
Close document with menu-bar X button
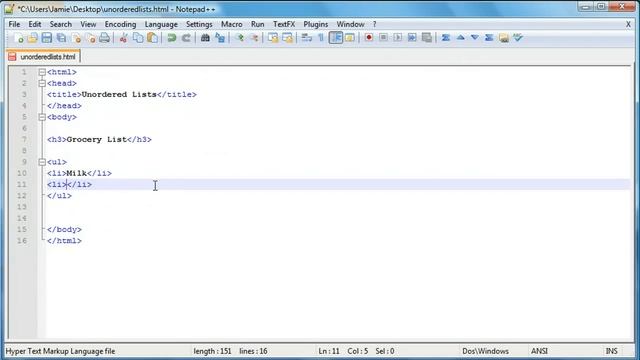(x=628, y=24)
